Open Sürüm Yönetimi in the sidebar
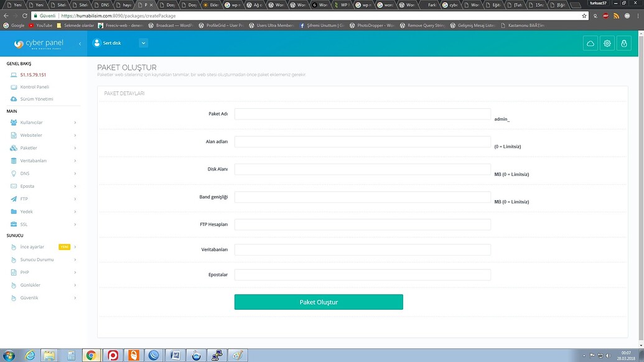This screenshot has width=644, height=362. (x=36, y=99)
